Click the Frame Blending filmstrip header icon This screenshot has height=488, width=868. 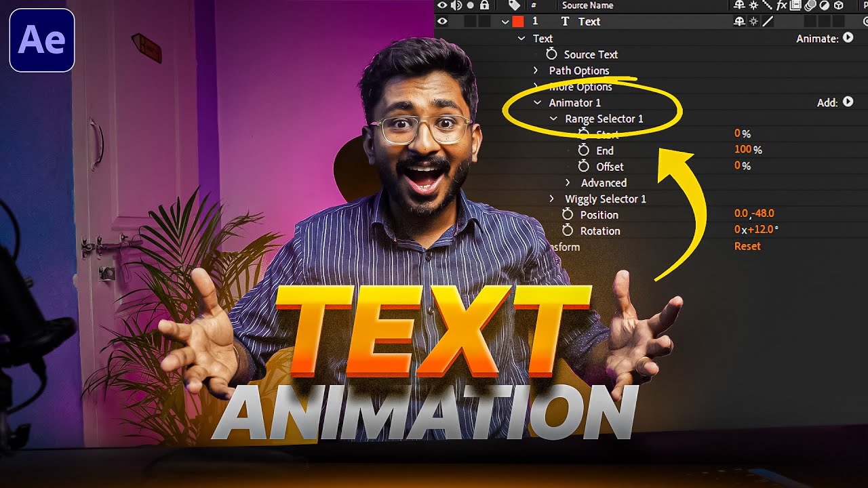coord(795,5)
